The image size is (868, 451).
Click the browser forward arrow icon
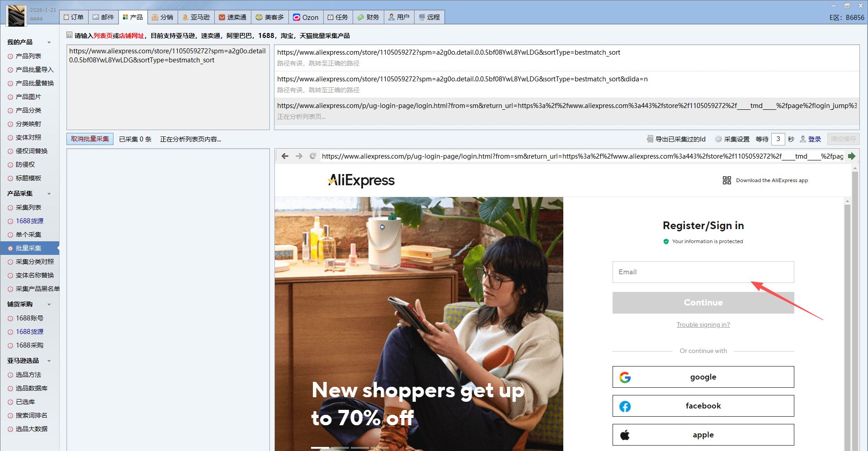299,156
